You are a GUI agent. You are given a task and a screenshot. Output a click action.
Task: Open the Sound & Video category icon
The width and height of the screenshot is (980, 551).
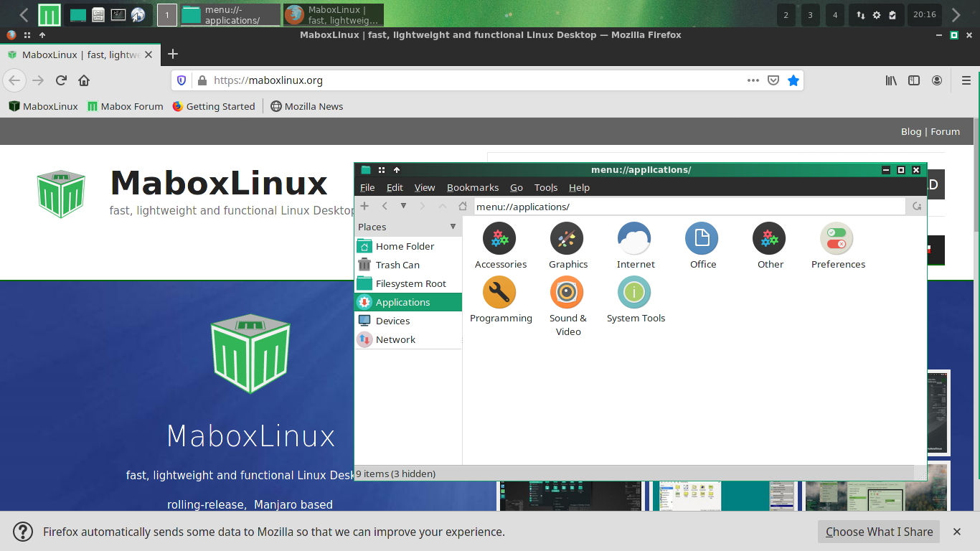coord(567,292)
